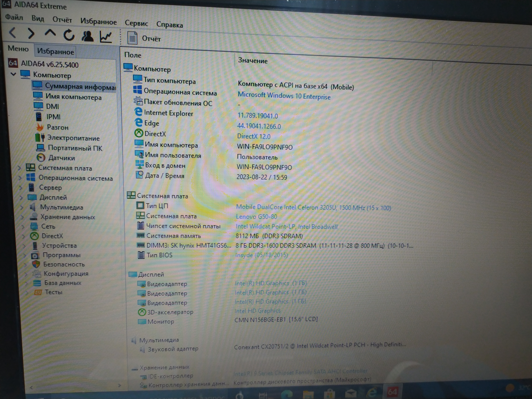Click the Back navigation arrow

[13, 32]
